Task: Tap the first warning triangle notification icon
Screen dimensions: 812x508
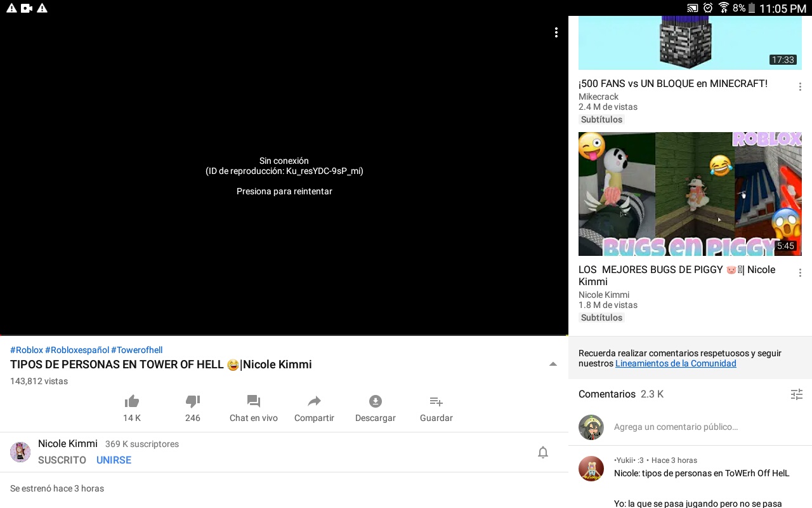Action: tap(11, 8)
